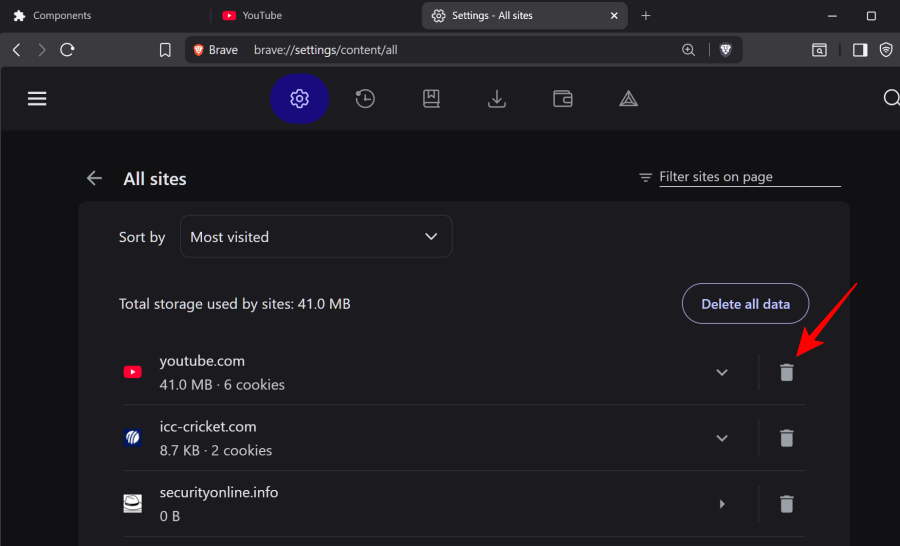Click the Delete all data button
The width and height of the screenshot is (900, 546).
(x=745, y=304)
